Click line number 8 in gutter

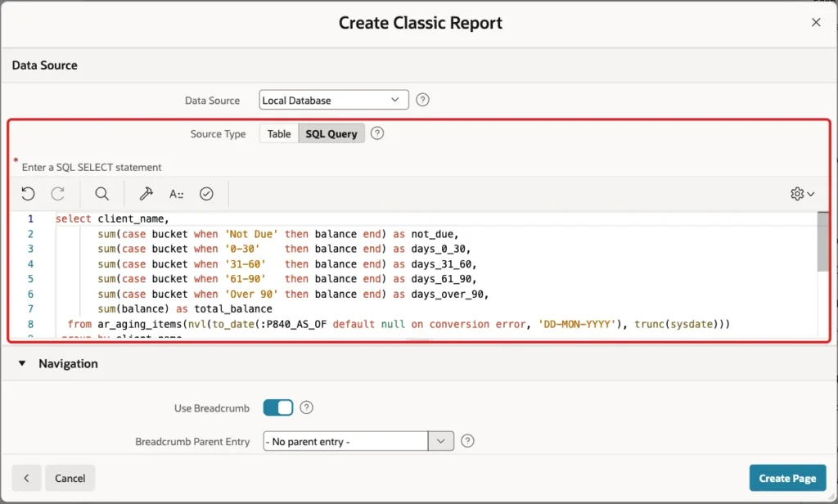coord(30,324)
